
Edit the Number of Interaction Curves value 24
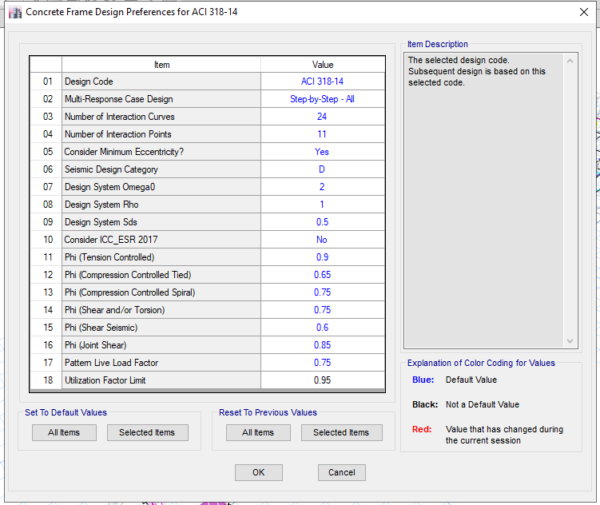click(323, 117)
